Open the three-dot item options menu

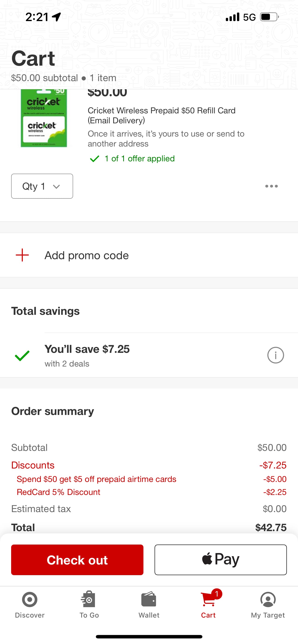[271, 186]
